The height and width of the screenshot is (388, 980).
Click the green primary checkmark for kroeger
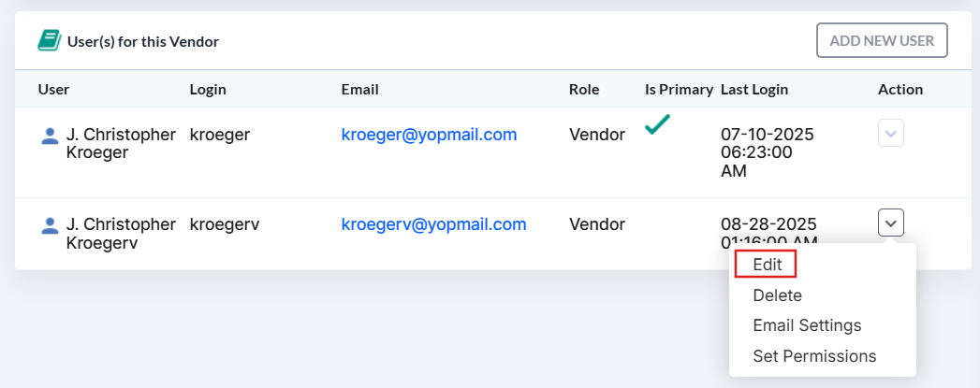(x=657, y=124)
